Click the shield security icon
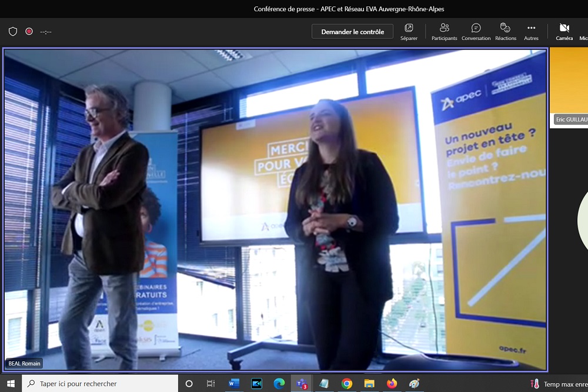The width and height of the screenshot is (588, 392). coord(13,32)
